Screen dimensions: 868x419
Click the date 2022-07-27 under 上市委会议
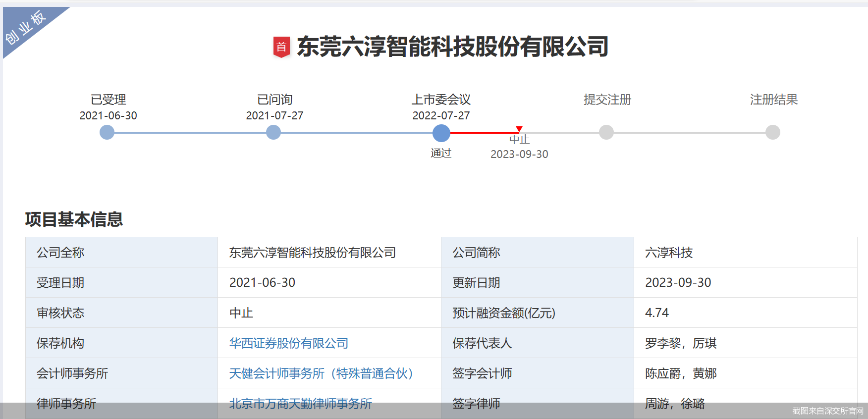tap(441, 115)
